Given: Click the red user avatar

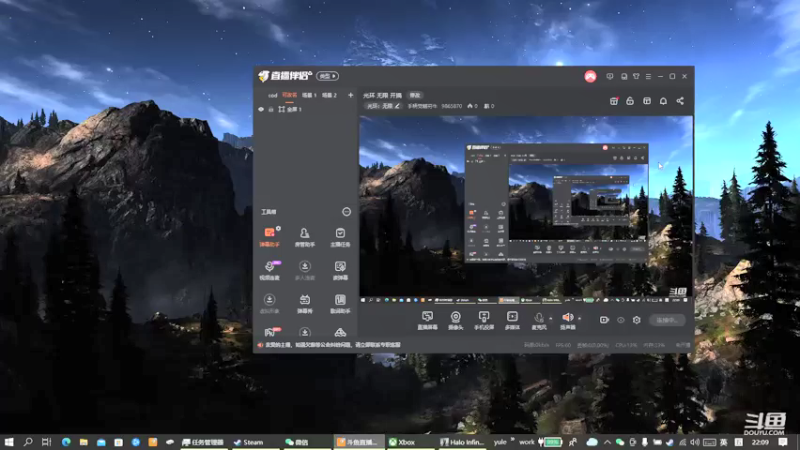Looking at the screenshot, I should pyautogui.click(x=590, y=77).
